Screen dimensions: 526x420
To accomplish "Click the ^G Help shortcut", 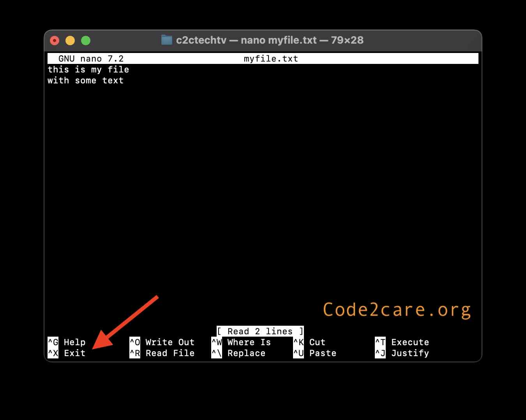I will point(67,342).
